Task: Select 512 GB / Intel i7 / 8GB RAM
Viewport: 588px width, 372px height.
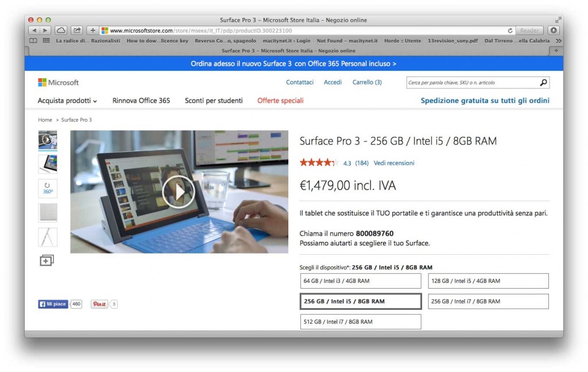Action: (x=361, y=322)
